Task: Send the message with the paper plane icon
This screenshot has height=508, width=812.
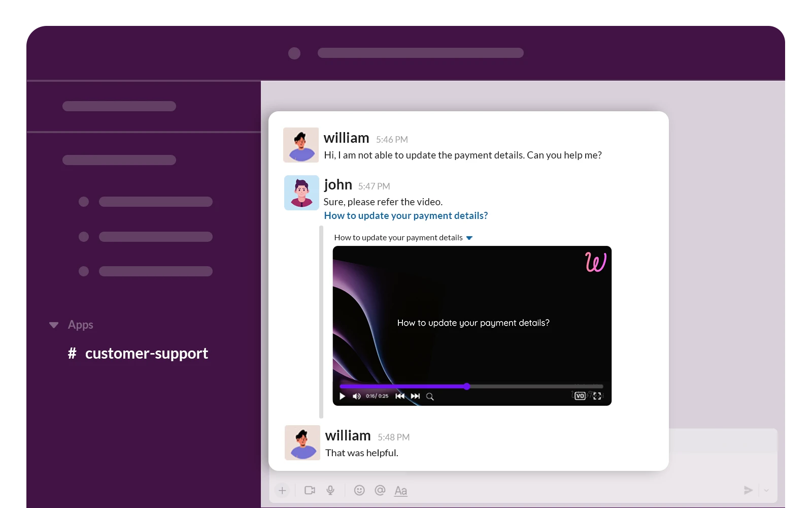Action: (x=748, y=490)
